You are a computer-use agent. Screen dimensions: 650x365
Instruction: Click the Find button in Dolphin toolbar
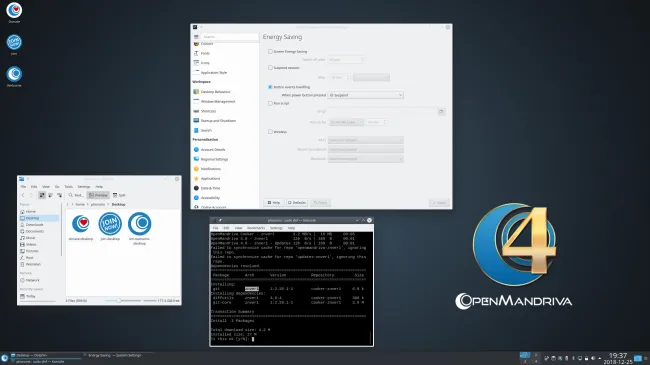pyautogui.click(x=76, y=195)
